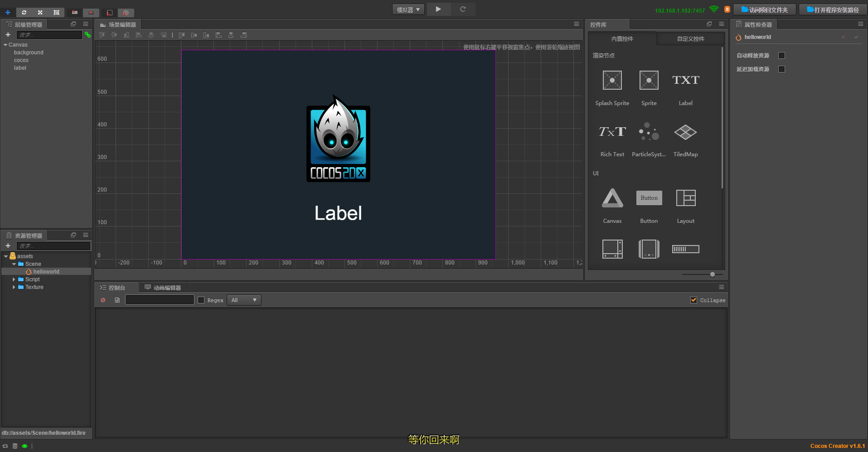Viewport: 868px width, 452px height.
Task: Switch gizmo position to pivot mode
Action: coord(75,12)
